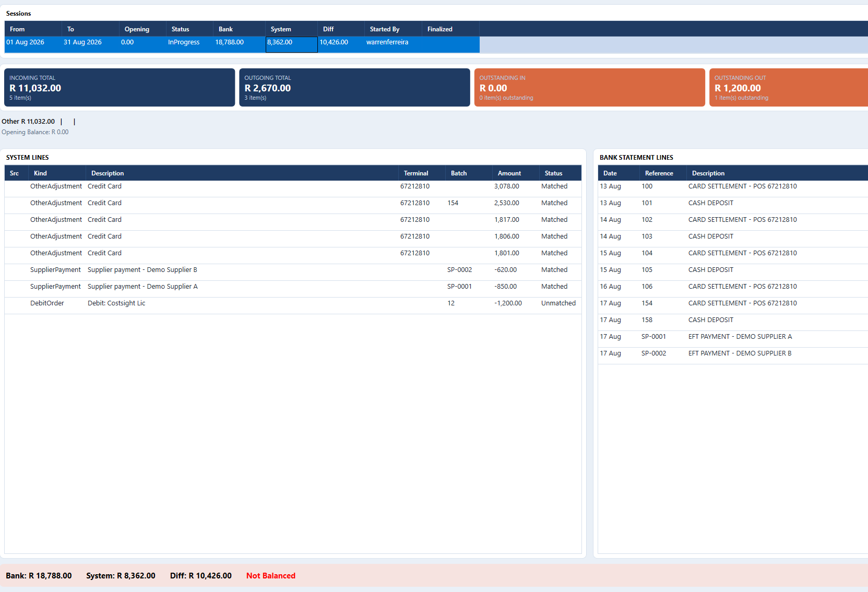Open the Outstanding Out card
The height and width of the screenshot is (592, 868).
(x=789, y=87)
